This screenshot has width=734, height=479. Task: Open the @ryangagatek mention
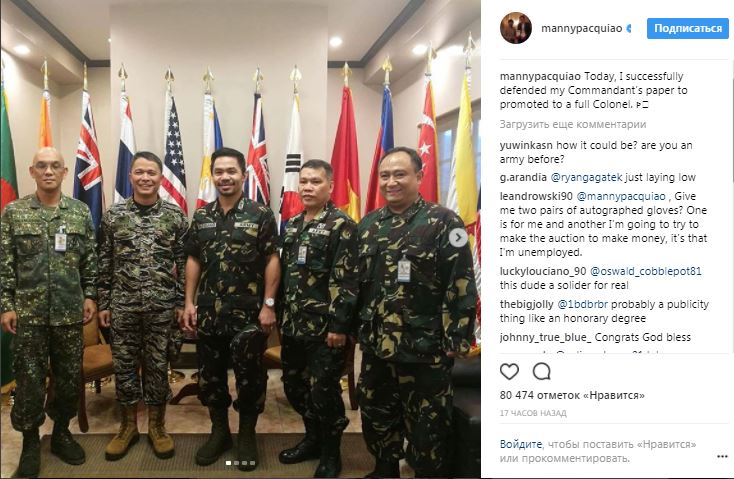[x=586, y=177]
